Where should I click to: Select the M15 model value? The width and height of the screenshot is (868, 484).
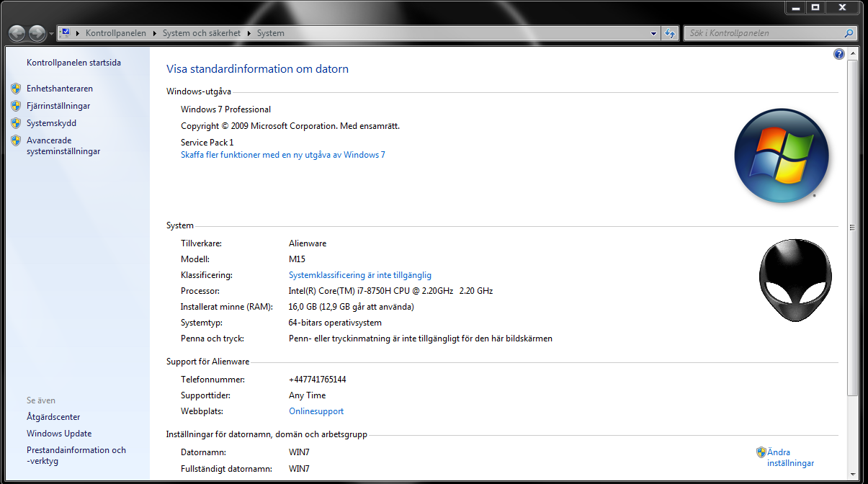297,259
